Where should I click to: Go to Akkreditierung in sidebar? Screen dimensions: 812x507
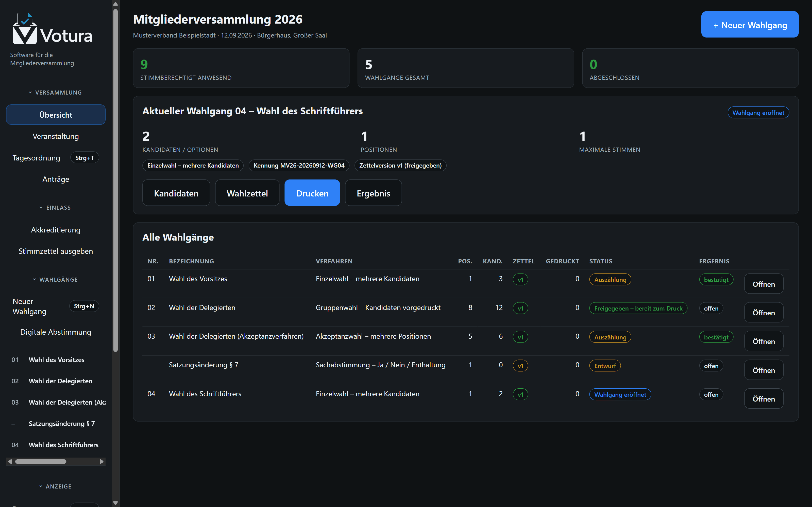click(55, 230)
